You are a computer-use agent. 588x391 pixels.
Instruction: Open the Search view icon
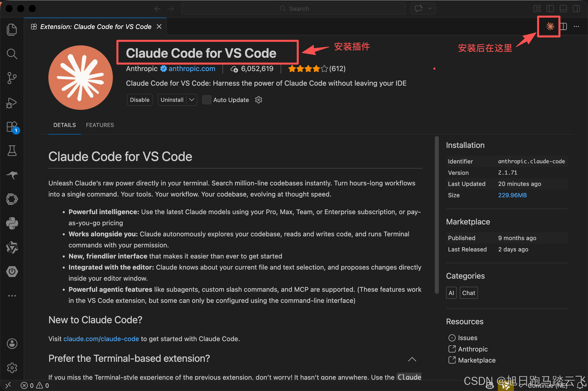(12, 54)
